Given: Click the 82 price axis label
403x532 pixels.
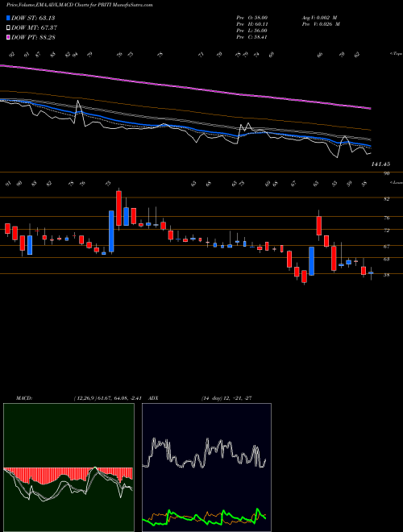Looking at the screenshot, I should click(x=386, y=199).
